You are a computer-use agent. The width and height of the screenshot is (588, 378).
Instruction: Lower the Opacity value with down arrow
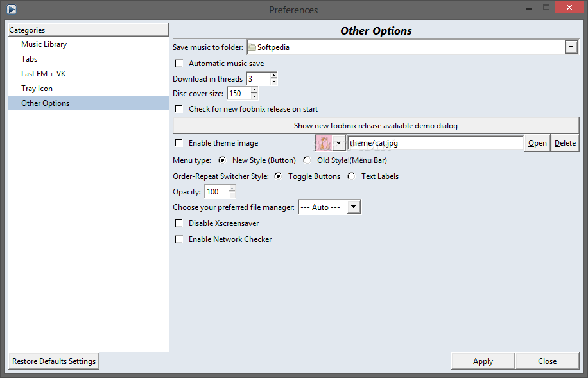pyautogui.click(x=232, y=194)
